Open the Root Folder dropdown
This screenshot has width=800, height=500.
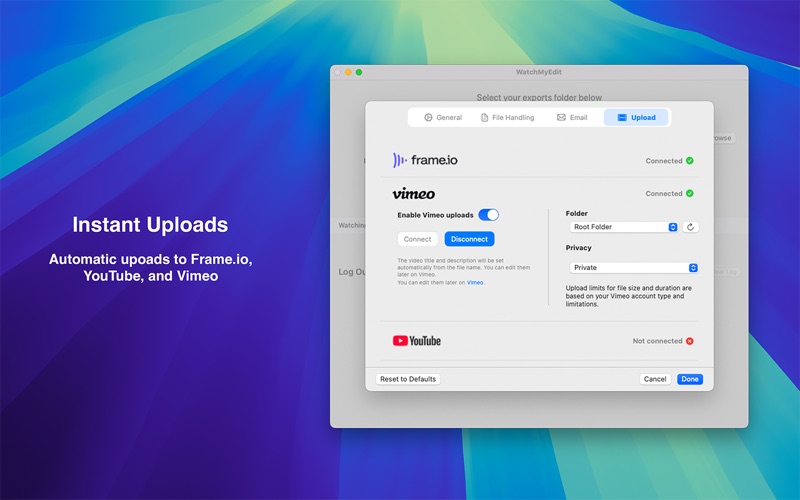click(623, 227)
